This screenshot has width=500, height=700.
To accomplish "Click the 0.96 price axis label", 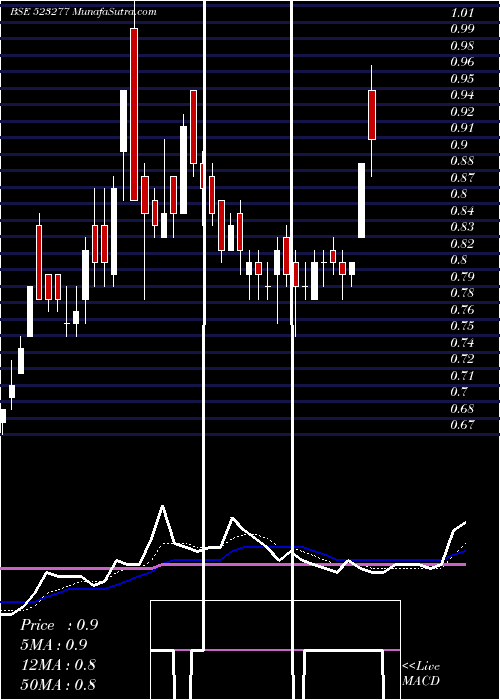I will [x=461, y=62].
